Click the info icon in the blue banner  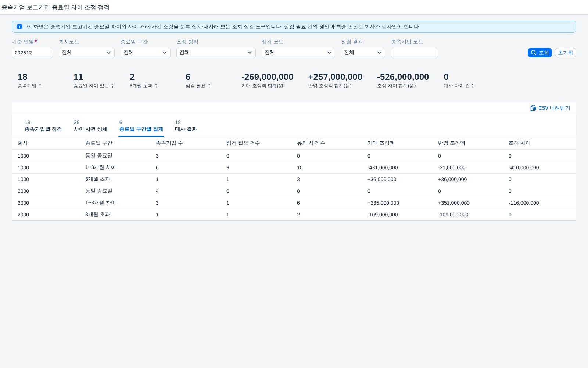coord(19,26)
